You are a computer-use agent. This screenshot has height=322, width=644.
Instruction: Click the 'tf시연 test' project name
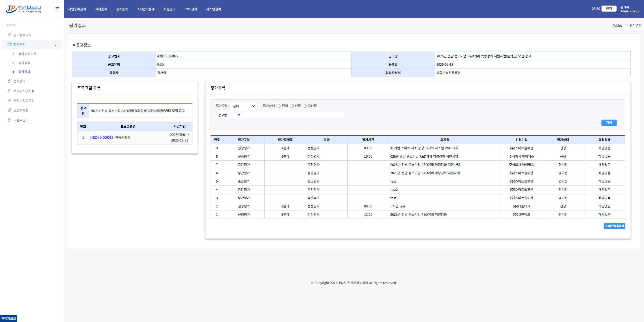[x=397, y=206]
